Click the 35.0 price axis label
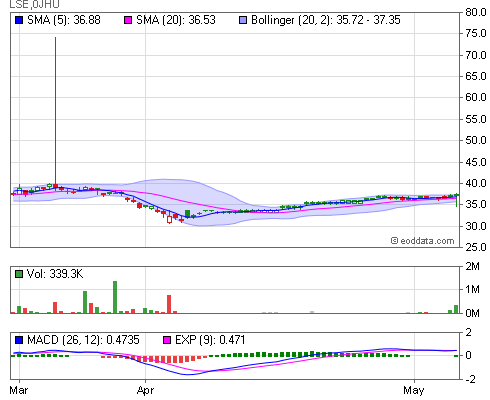490x400 pixels. pos(476,204)
